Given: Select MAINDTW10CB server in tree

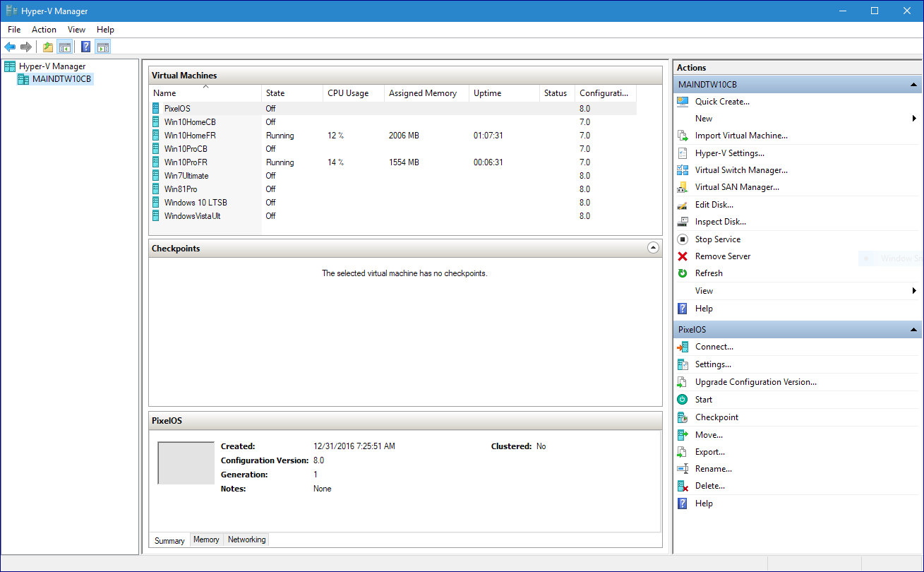Looking at the screenshot, I should 61,79.
